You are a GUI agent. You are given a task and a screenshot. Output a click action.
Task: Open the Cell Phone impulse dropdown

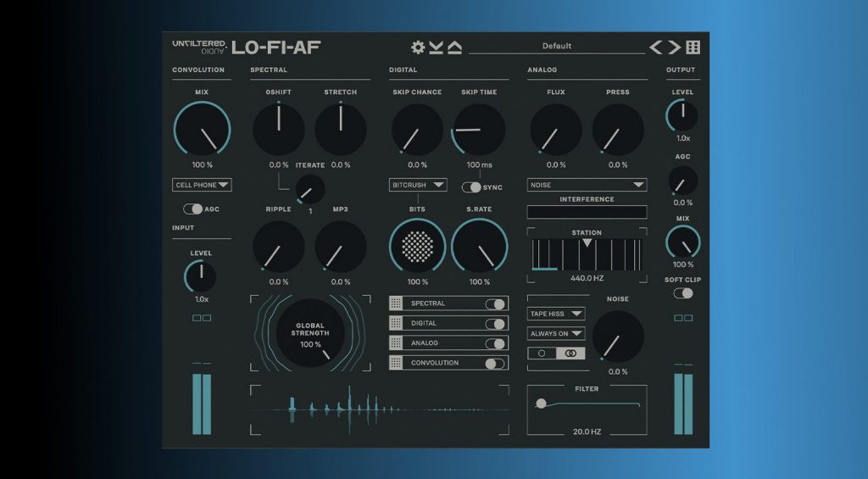click(x=202, y=185)
